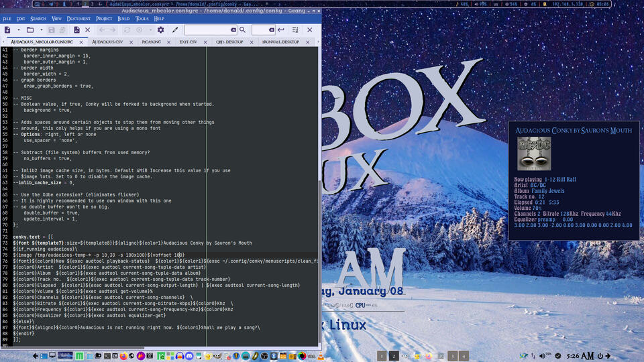This screenshot has height=362, width=644.
Task: Click the AC/DC album art thumbnail
Action: (x=534, y=154)
